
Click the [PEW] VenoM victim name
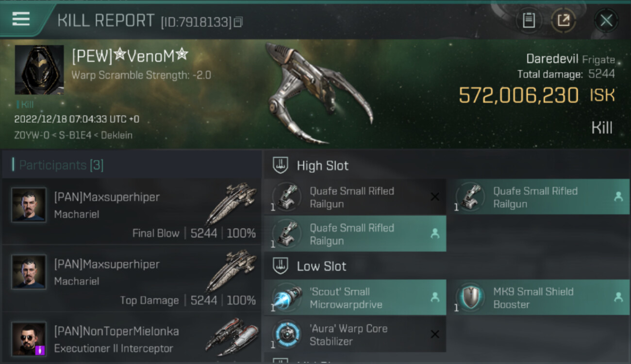click(130, 57)
